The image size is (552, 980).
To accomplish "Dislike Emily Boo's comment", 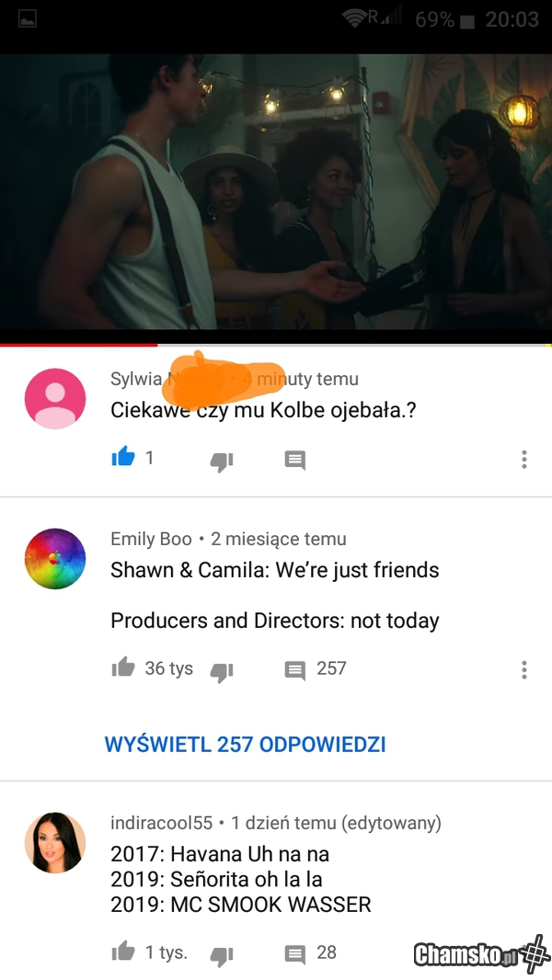I will pyautogui.click(x=222, y=671).
